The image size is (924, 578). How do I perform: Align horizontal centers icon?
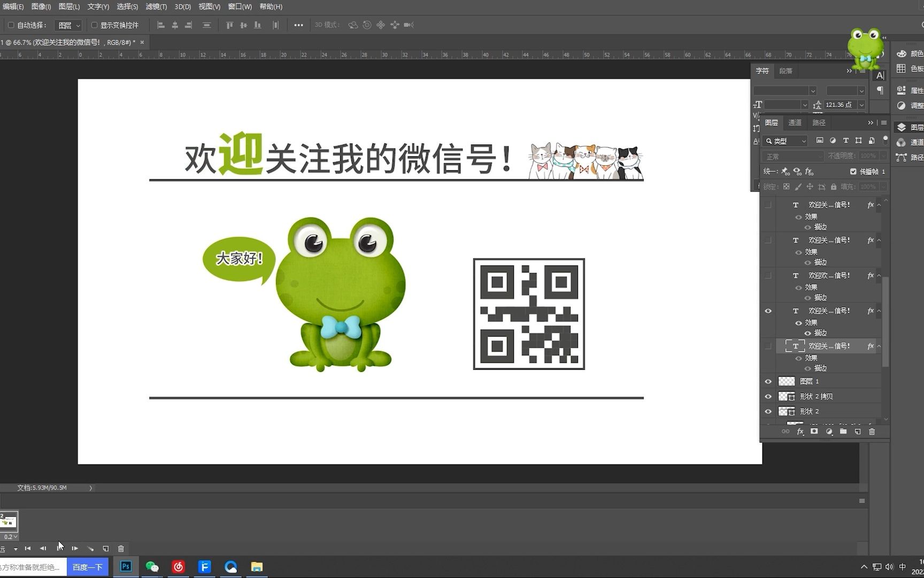[x=174, y=25]
